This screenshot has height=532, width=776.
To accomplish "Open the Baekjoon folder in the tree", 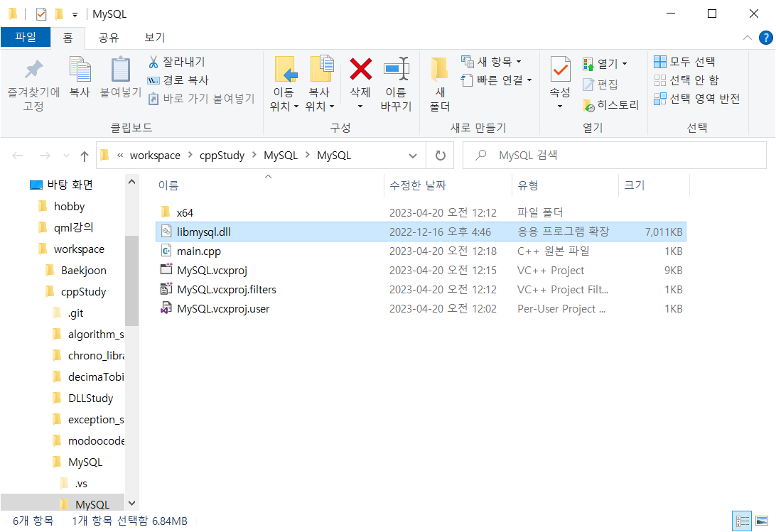I will click(x=83, y=271).
